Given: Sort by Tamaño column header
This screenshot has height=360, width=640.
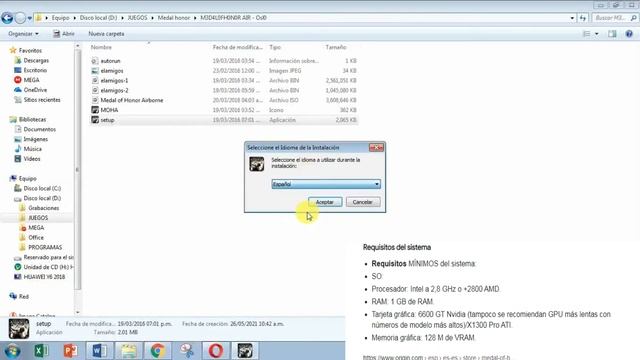Looking at the screenshot, I should [336, 47].
